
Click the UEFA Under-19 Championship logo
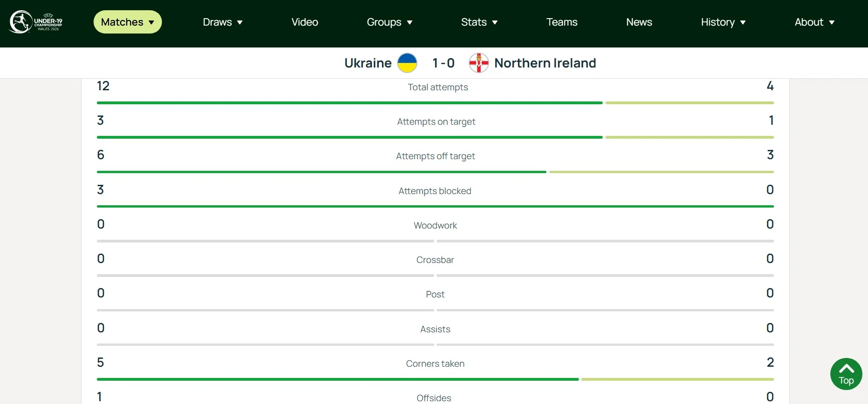[x=36, y=22]
